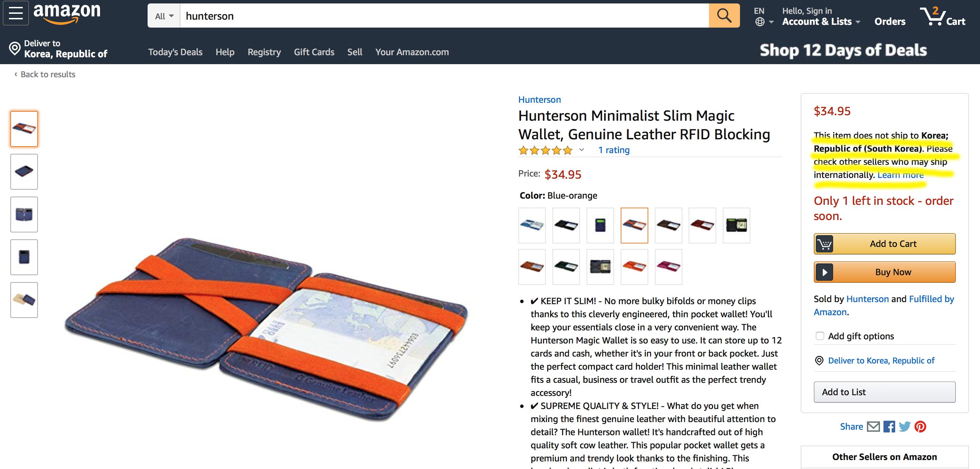The width and height of the screenshot is (980, 469).
Task: Share on Facebook icon
Action: pyautogui.click(x=889, y=426)
